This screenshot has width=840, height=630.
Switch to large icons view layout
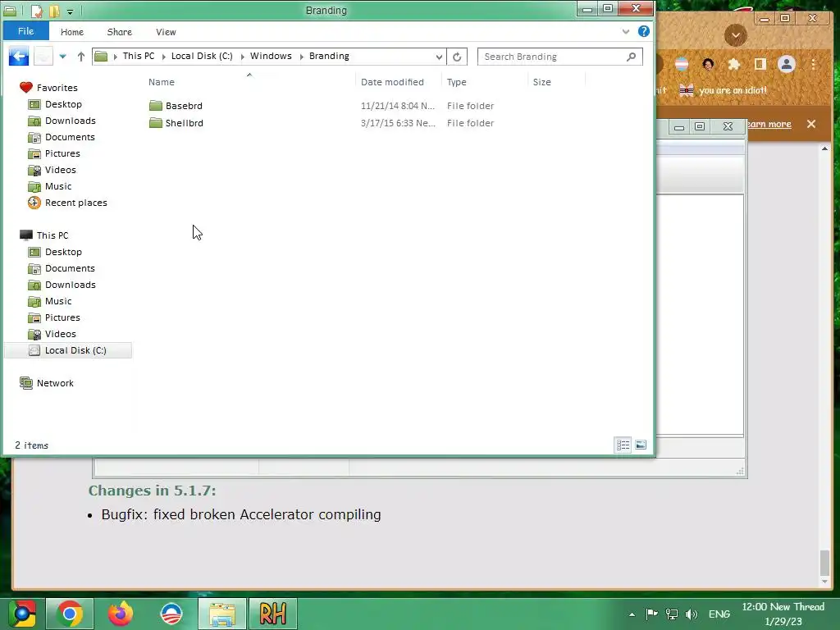coord(641,445)
